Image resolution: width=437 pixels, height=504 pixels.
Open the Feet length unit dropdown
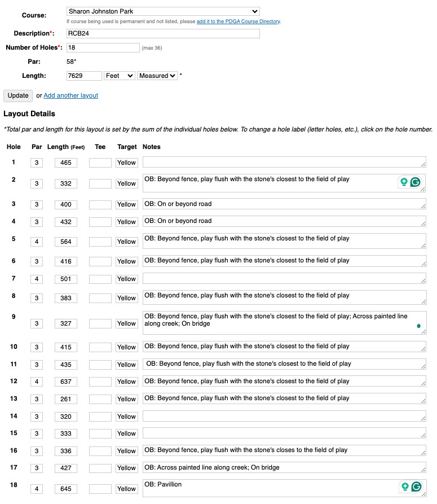click(x=119, y=76)
